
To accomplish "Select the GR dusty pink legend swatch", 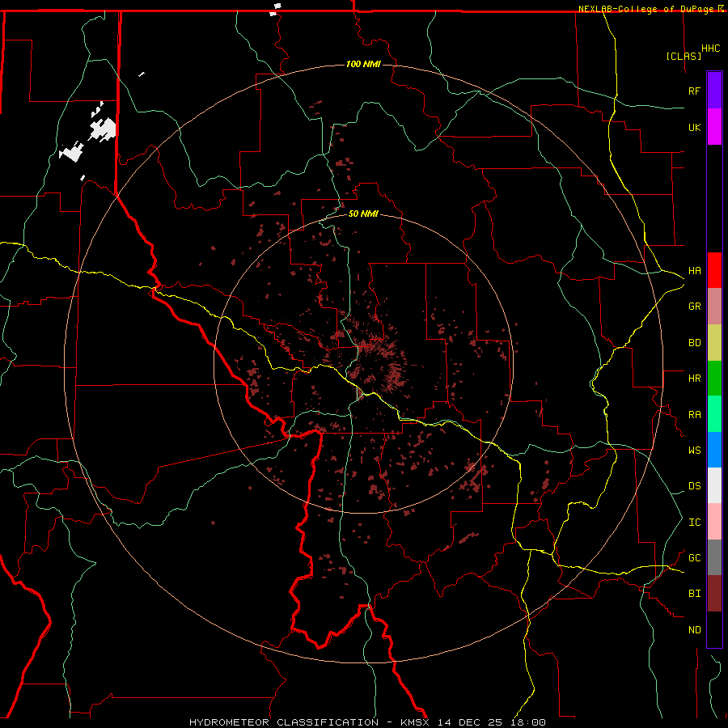I will click(714, 307).
